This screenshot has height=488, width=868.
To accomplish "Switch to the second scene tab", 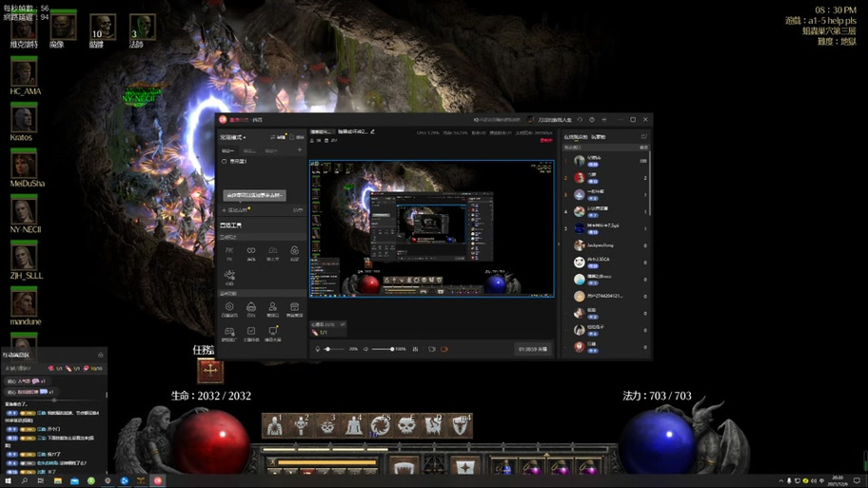I will 249,150.
